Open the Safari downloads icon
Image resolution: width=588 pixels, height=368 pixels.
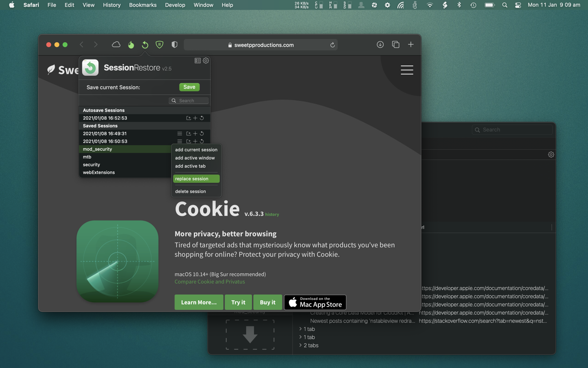pos(380,45)
